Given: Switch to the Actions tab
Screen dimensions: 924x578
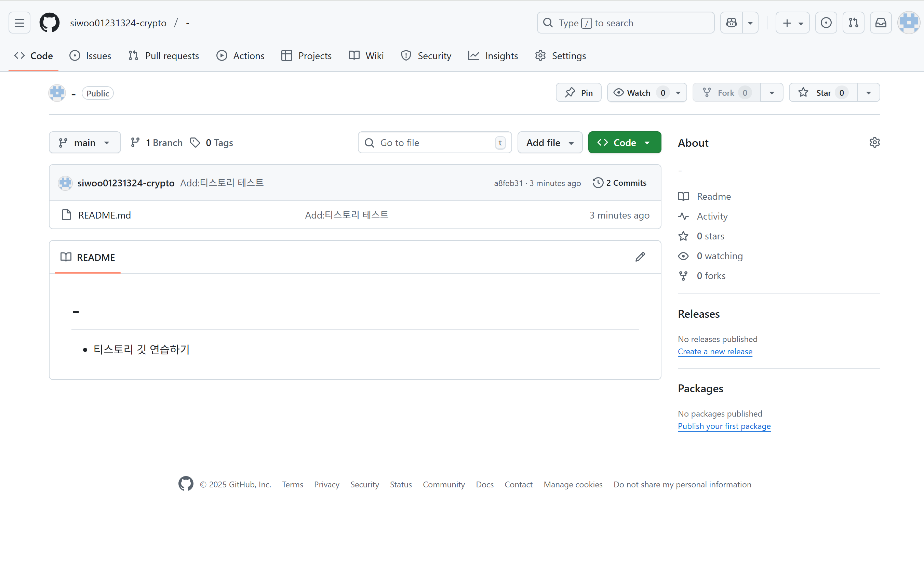Looking at the screenshot, I should tap(240, 56).
